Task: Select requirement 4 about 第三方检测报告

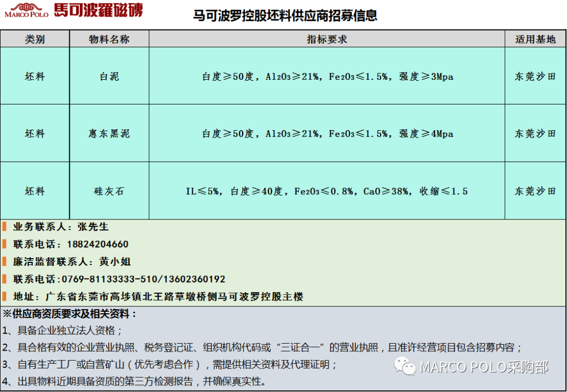Action: pos(134,381)
